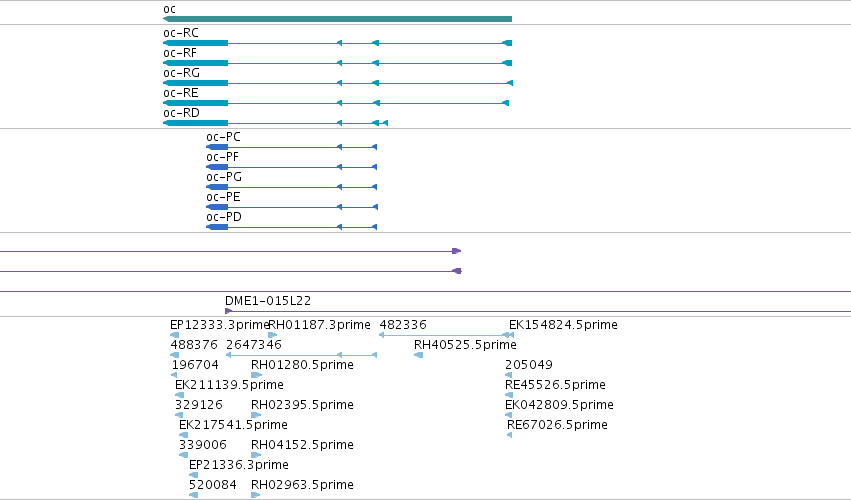This screenshot has height=500, width=851.
Task: Click EK211139.5prime EST label
Action: click(x=229, y=385)
